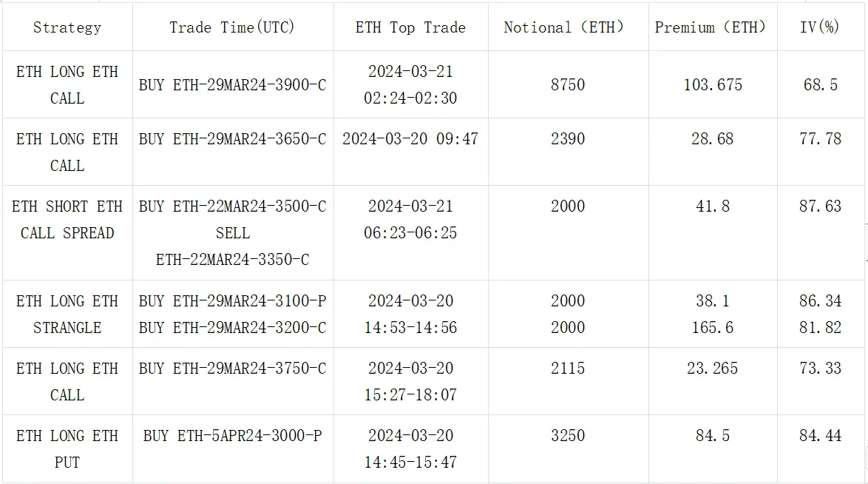Select the IV(%) column header
The width and height of the screenshot is (868, 484).
[820, 27]
